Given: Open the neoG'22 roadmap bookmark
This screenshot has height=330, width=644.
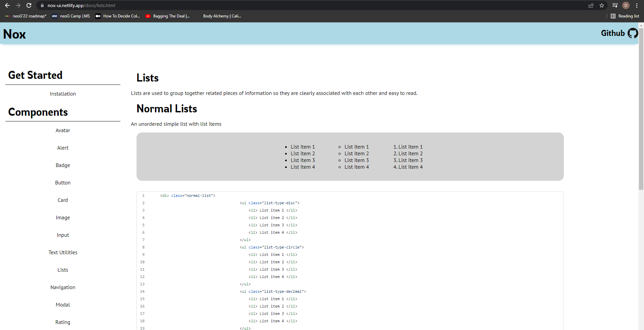Looking at the screenshot, I should tap(26, 16).
